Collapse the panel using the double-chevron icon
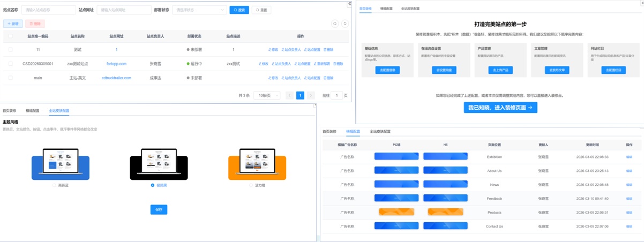Screen dimensions: 644x242 350,4
